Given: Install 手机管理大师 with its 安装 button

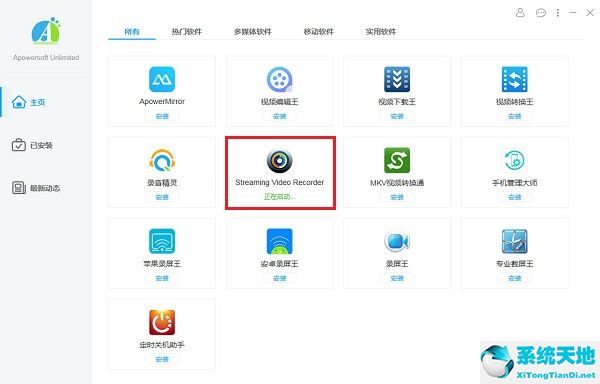Looking at the screenshot, I should coord(514,197).
